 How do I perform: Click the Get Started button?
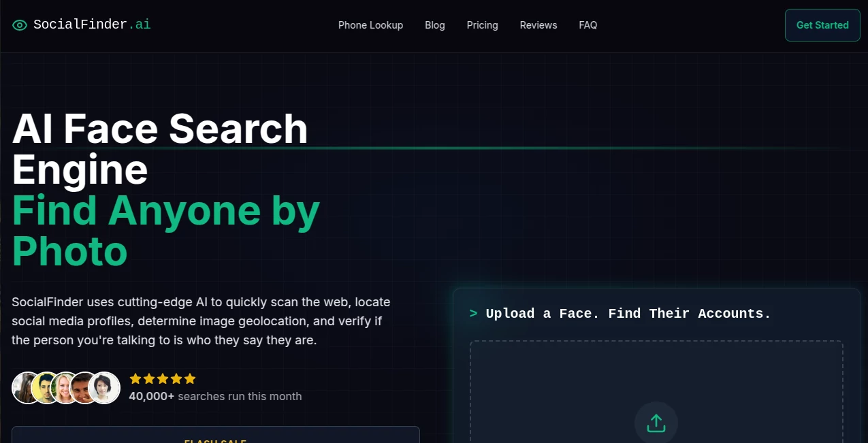pyautogui.click(x=822, y=25)
